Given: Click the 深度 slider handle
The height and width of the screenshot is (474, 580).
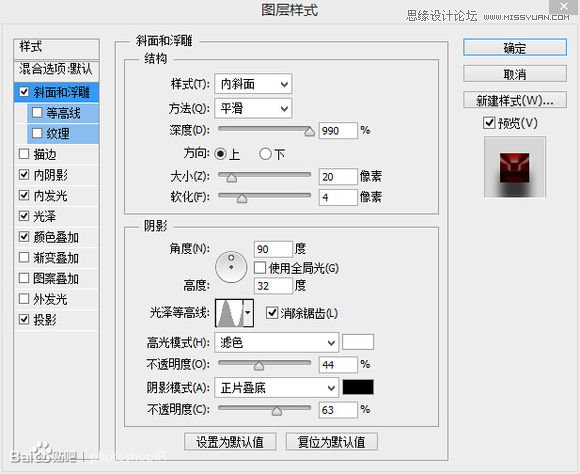Looking at the screenshot, I should pyautogui.click(x=309, y=131).
